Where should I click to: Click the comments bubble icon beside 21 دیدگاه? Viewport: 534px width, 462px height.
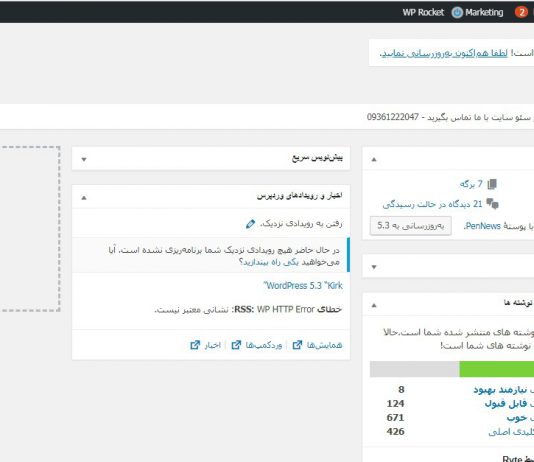(492, 204)
